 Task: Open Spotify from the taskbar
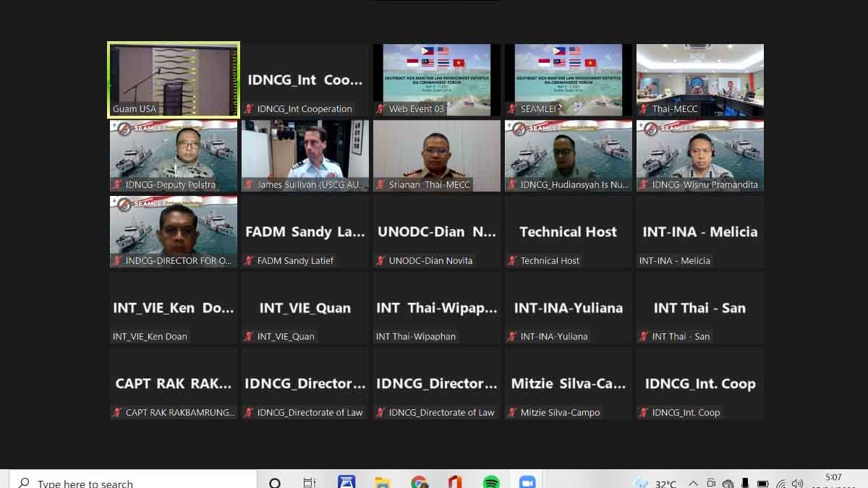[x=491, y=482]
